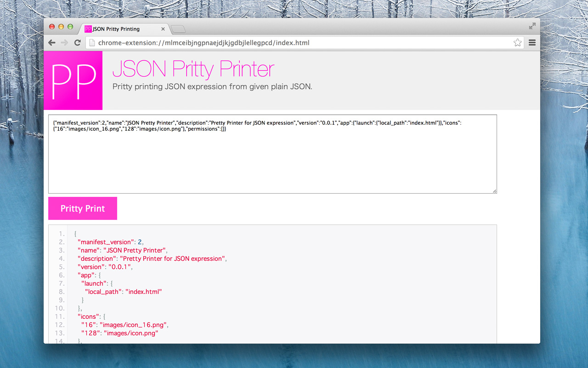Open the Chrome hamburger menu icon

[532, 42]
